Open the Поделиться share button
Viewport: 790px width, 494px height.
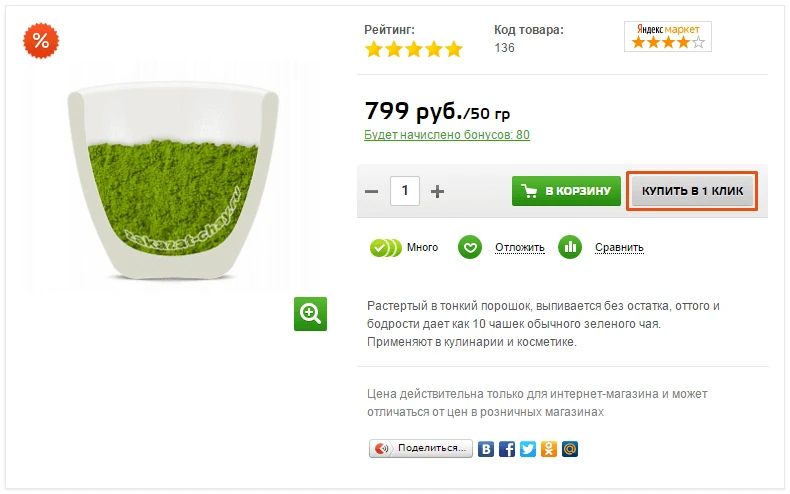421,448
